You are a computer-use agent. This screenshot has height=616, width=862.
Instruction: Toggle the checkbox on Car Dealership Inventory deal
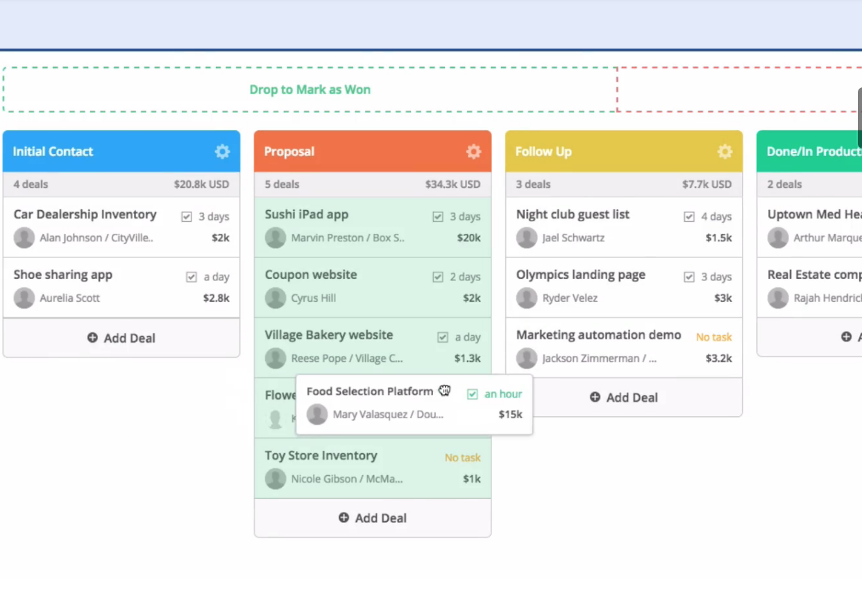(x=187, y=216)
